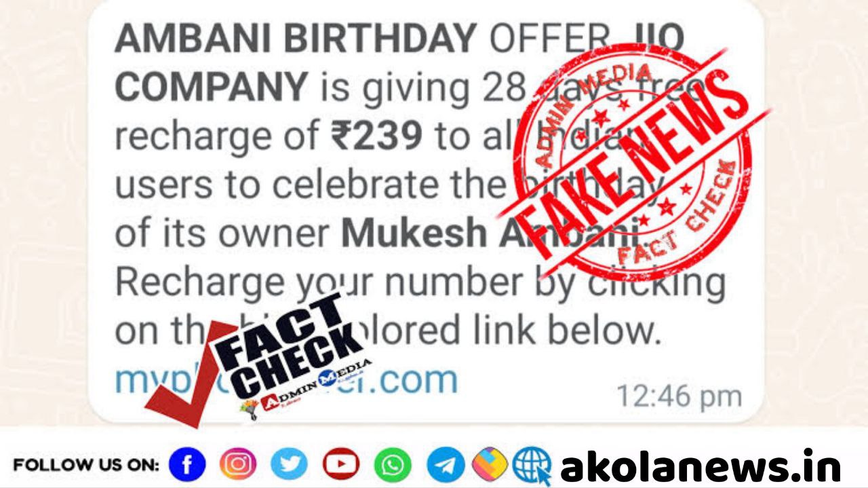
Task: Open the Facebook icon in the follow bar
Action: click(187, 465)
